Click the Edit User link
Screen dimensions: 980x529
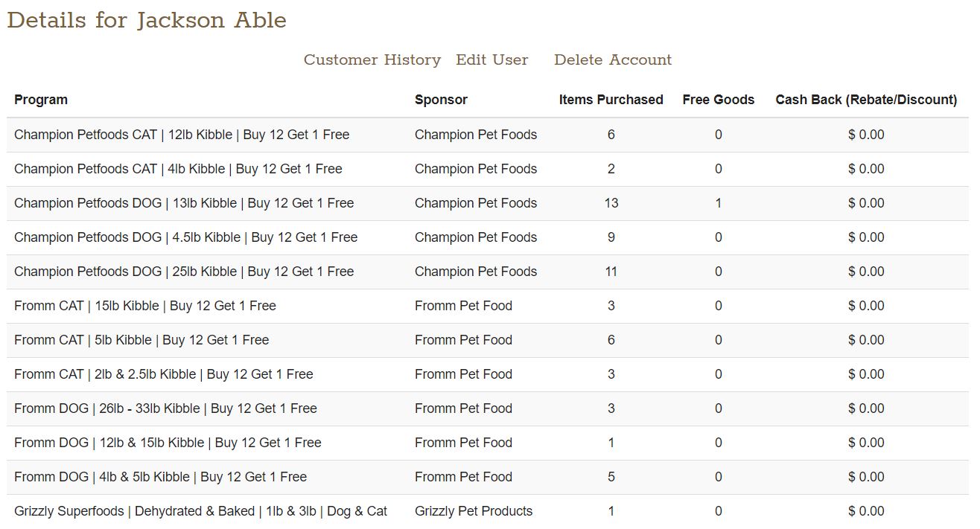tap(491, 60)
